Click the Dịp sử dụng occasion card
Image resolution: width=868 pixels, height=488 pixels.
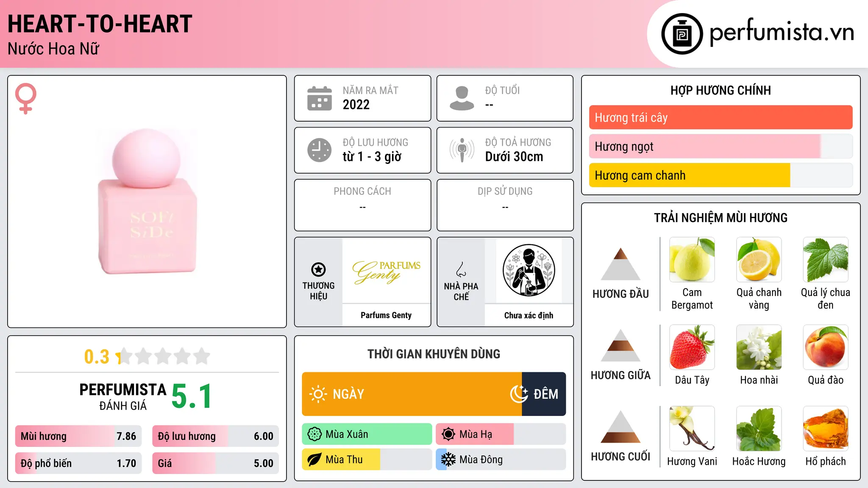505,205
